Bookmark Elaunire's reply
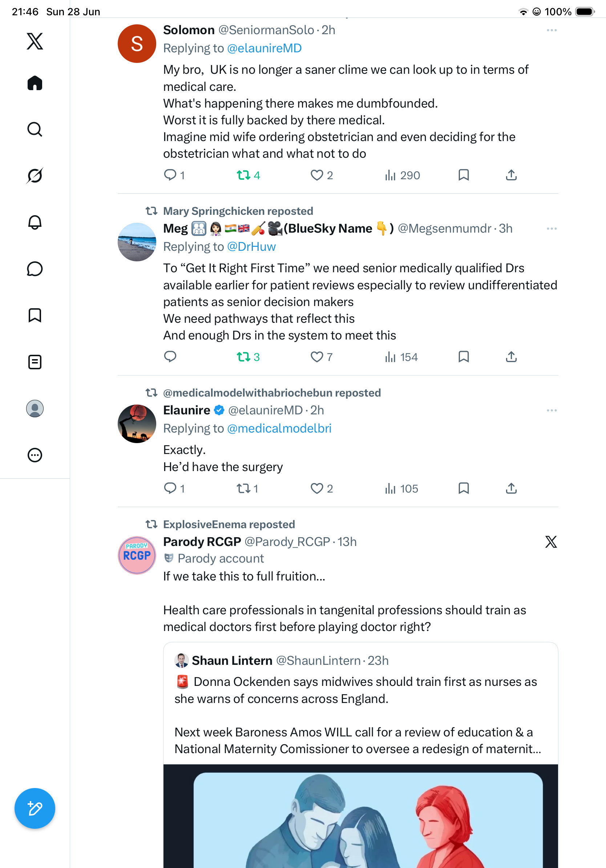This screenshot has height=868, width=606. pos(463,488)
